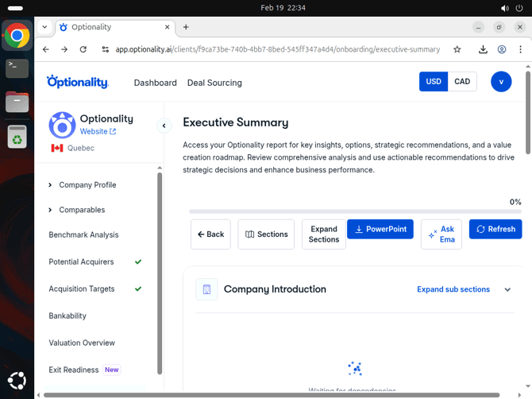
Task: Expand the Company Profile tree item
Action: (50, 185)
